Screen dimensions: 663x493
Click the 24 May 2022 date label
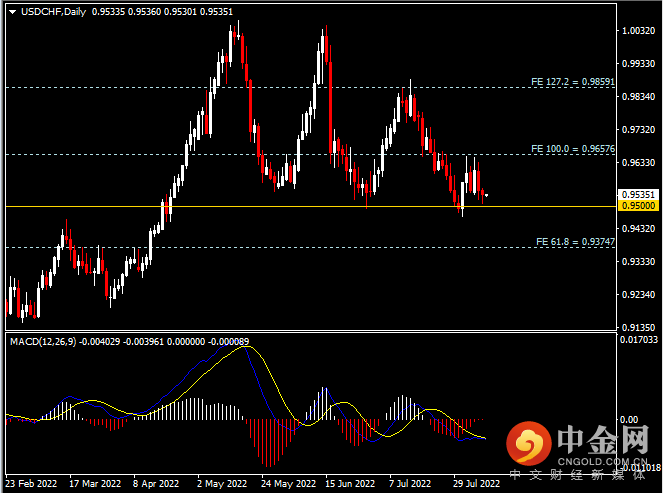tap(288, 483)
